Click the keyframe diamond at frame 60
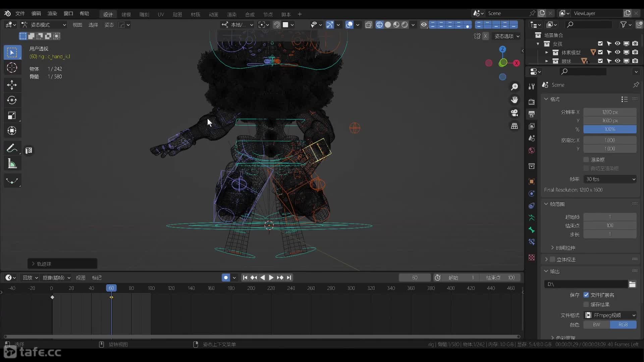This screenshot has width=644, height=362. click(x=111, y=297)
